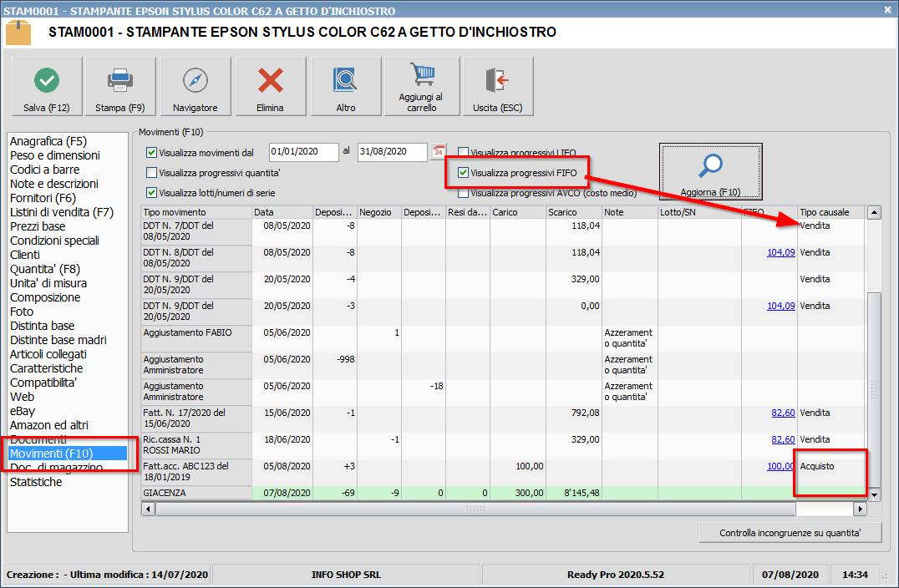Click the horizontal scrollbar left arrow
This screenshot has width=899, height=588.
pos(149,509)
